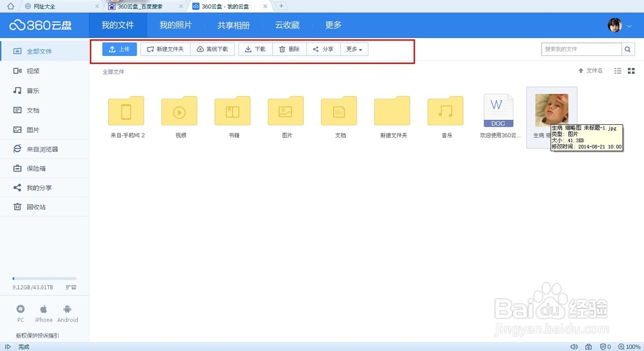Click the 分享 share button

tap(323, 49)
